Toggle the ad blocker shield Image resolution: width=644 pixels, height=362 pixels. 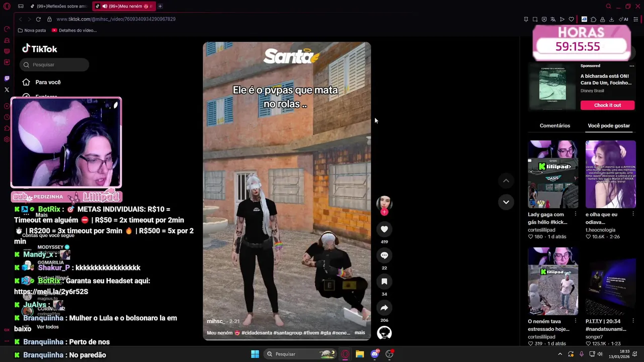[544, 19]
